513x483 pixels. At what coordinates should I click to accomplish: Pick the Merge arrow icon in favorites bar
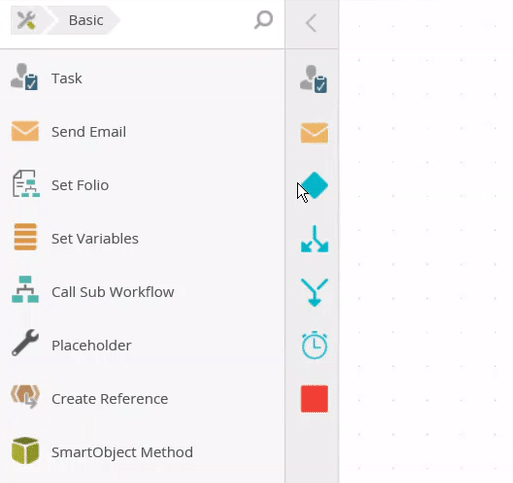point(315,292)
